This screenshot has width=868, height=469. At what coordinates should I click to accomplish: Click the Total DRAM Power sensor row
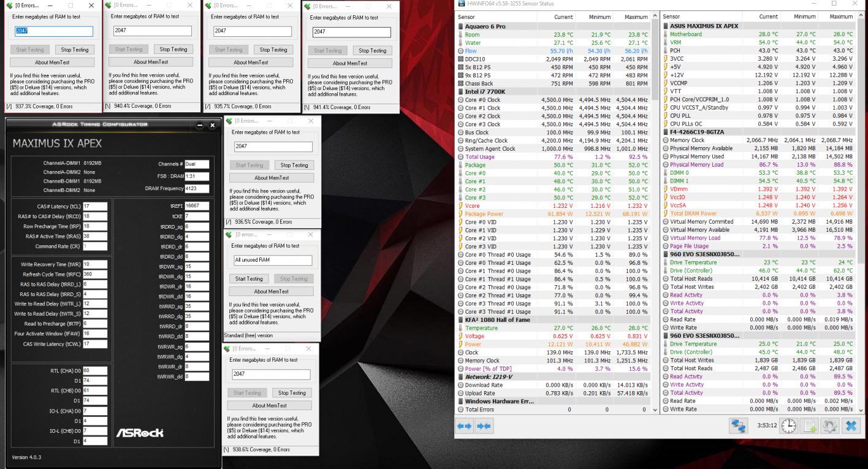tap(758, 213)
